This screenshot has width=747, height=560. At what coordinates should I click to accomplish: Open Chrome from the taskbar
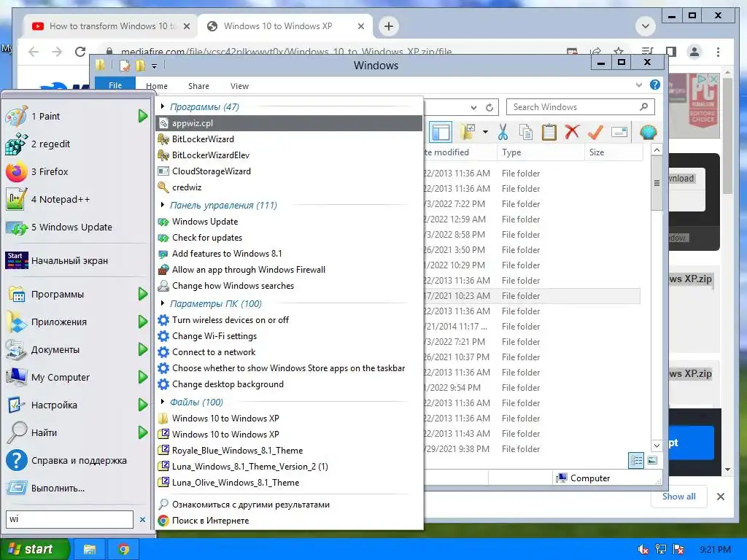click(123, 550)
